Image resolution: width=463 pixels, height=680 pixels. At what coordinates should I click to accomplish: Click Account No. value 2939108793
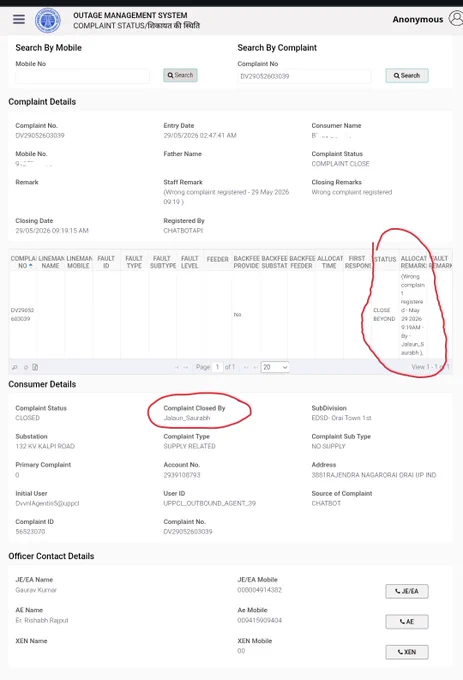[182, 475]
